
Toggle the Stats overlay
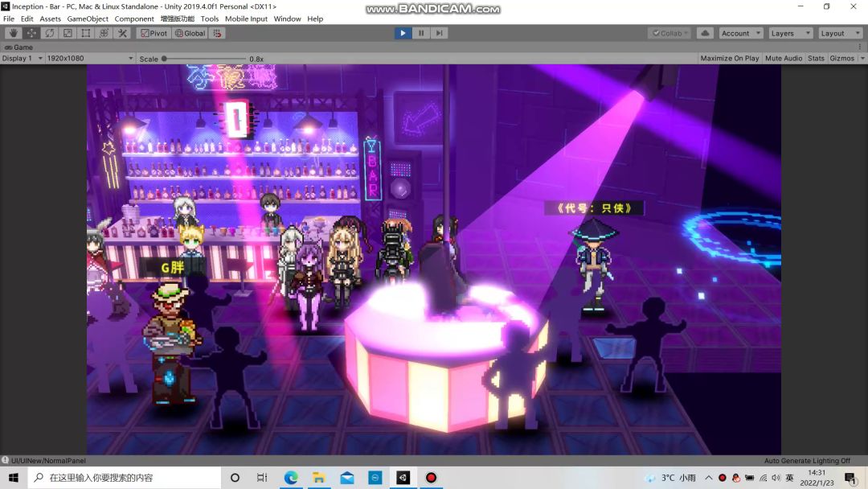click(816, 59)
